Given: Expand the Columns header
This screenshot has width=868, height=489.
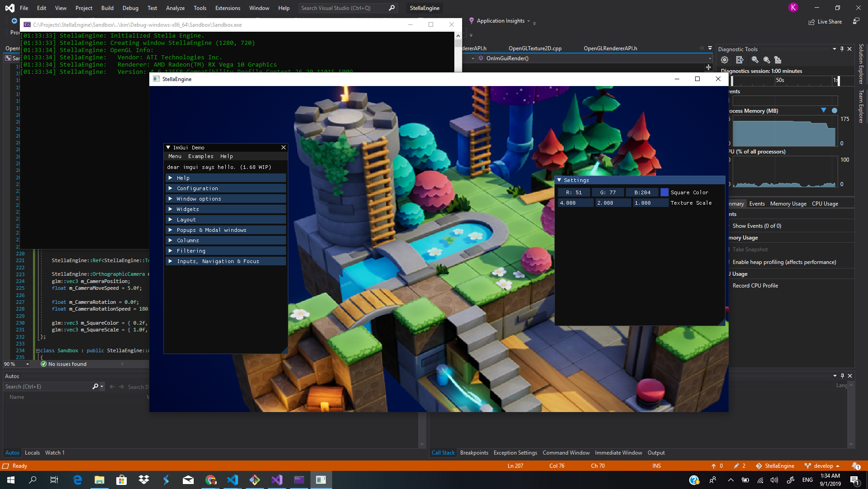Looking at the screenshot, I should click(226, 240).
